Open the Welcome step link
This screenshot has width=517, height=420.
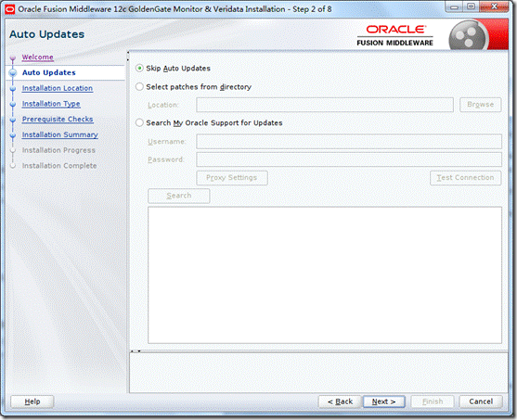pyautogui.click(x=37, y=57)
